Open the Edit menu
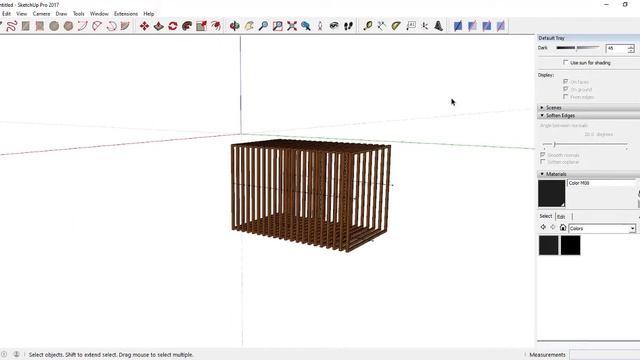The height and width of the screenshot is (360, 640). click(x=6, y=14)
